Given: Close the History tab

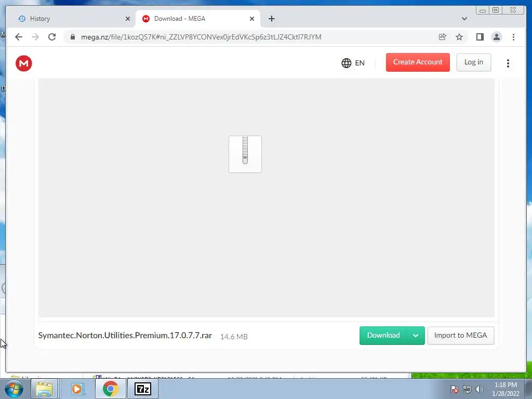Looking at the screenshot, I should tap(128, 19).
